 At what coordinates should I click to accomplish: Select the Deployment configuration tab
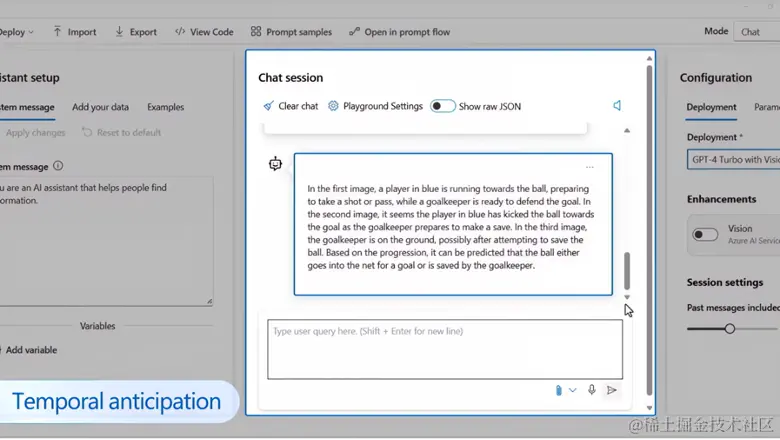click(x=711, y=107)
